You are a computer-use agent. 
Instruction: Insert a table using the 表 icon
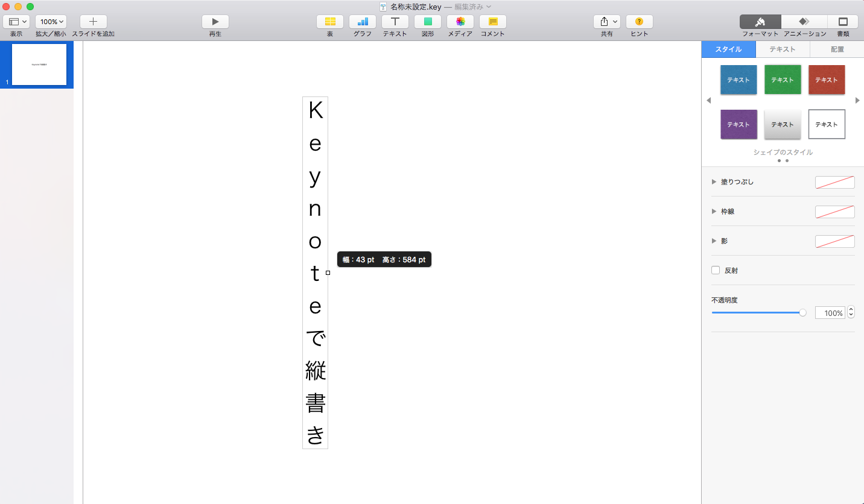(x=329, y=22)
